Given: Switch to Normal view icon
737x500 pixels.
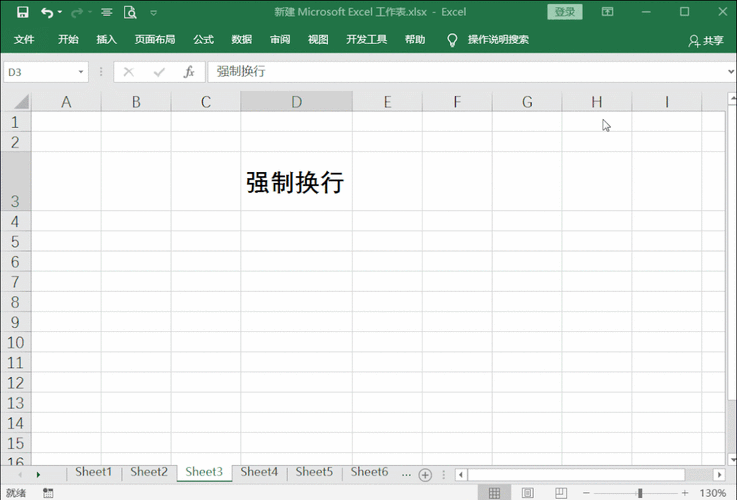Looking at the screenshot, I should pos(494,492).
